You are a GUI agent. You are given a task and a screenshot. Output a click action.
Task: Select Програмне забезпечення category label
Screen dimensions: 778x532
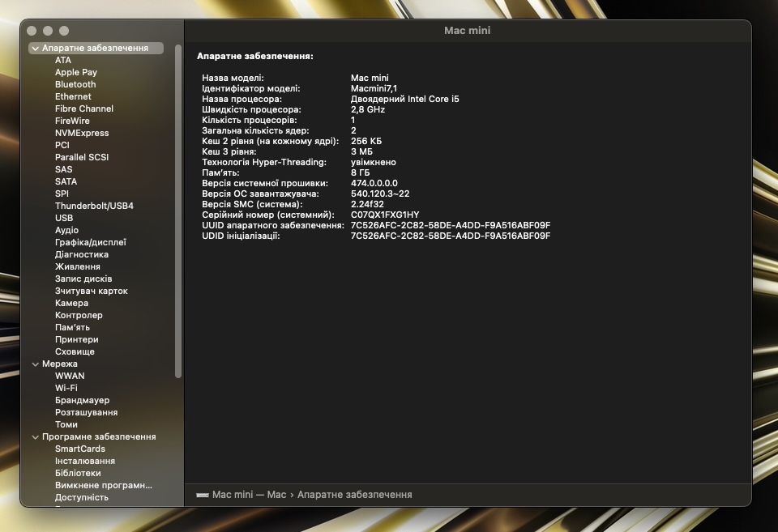[99, 436]
